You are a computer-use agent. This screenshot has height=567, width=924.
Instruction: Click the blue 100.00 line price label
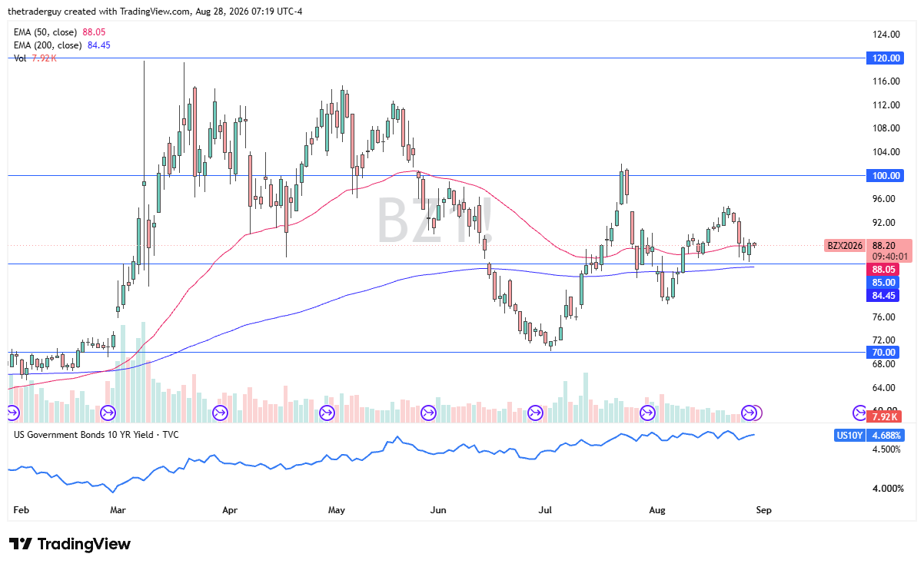pyautogui.click(x=886, y=176)
